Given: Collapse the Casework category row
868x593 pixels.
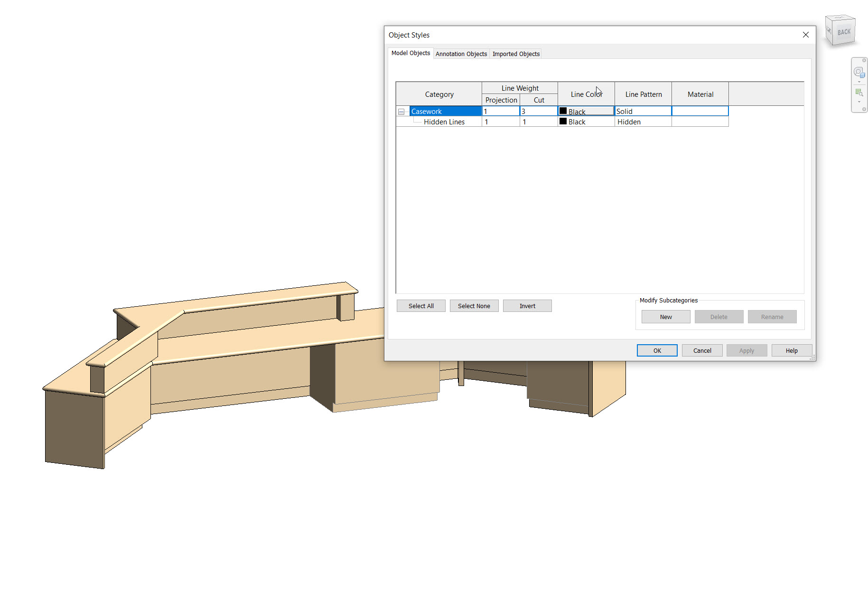Looking at the screenshot, I should (x=402, y=111).
